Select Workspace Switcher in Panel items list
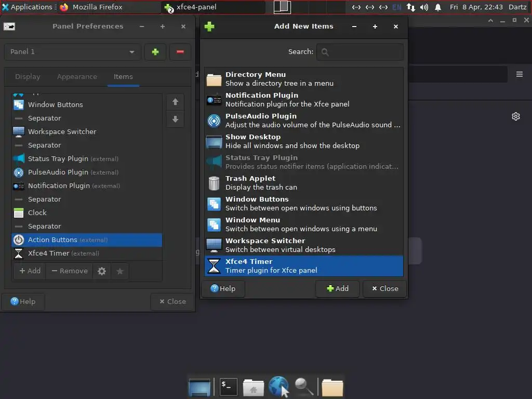This screenshot has height=399, width=532. pyautogui.click(x=87, y=131)
